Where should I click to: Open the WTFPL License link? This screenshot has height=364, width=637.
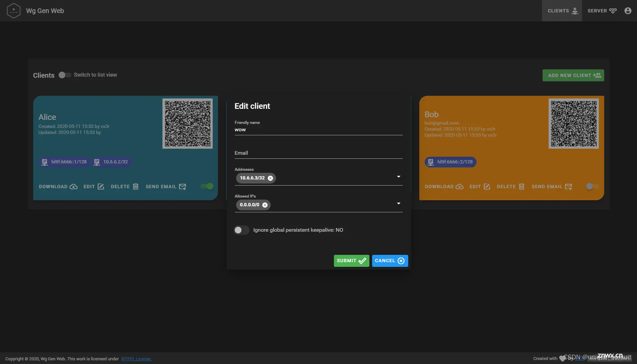pos(136,359)
